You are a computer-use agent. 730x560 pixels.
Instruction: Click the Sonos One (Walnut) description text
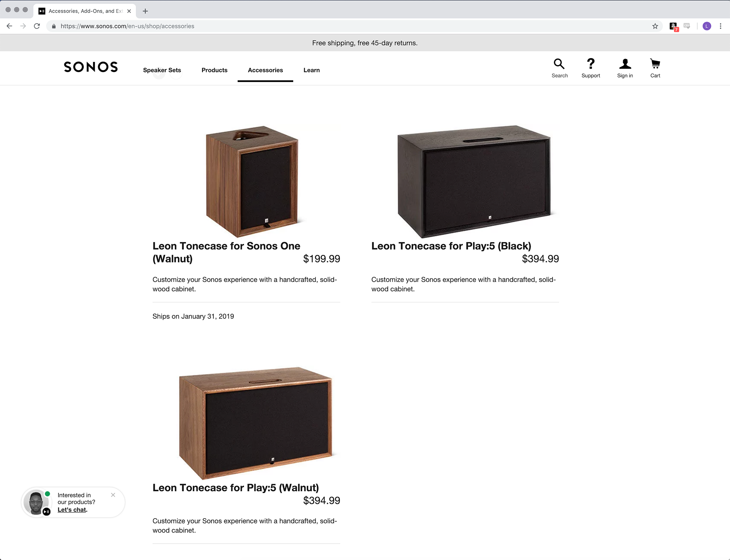click(245, 284)
